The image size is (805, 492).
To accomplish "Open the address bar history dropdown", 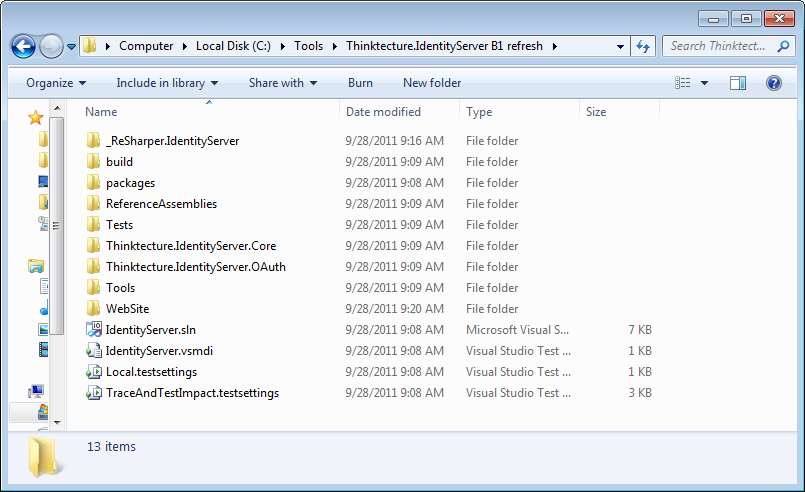I will [x=620, y=46].
